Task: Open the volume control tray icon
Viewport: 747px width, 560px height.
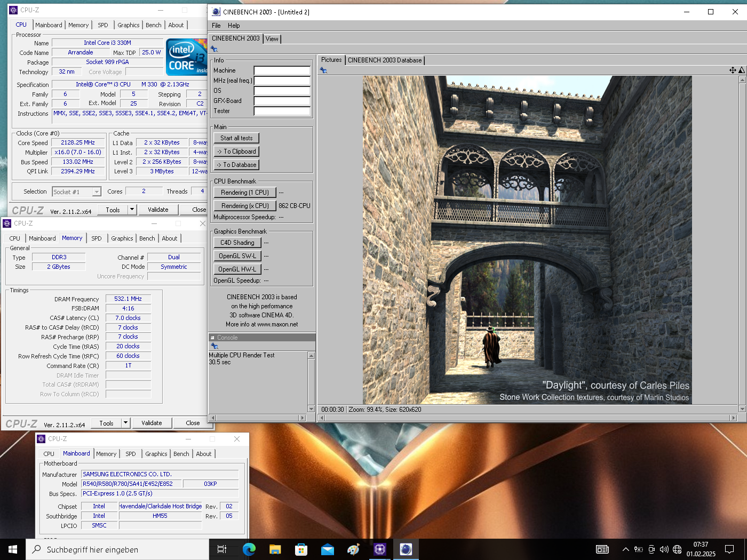Action: pyautogui.click(x=664, y=549)
